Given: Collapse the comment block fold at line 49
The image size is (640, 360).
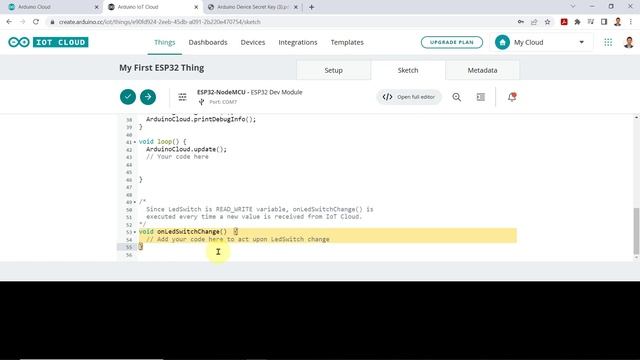Looking at the screenshot, I should coord(135,202).
